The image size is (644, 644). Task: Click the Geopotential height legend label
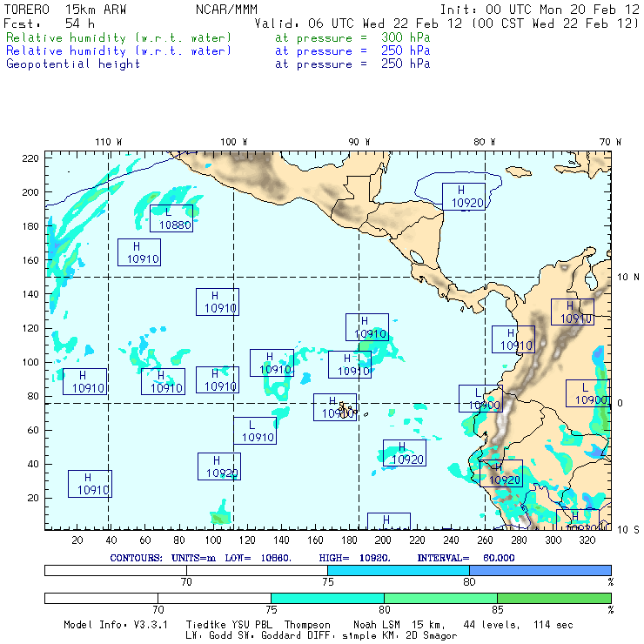[x=73, y=64]
